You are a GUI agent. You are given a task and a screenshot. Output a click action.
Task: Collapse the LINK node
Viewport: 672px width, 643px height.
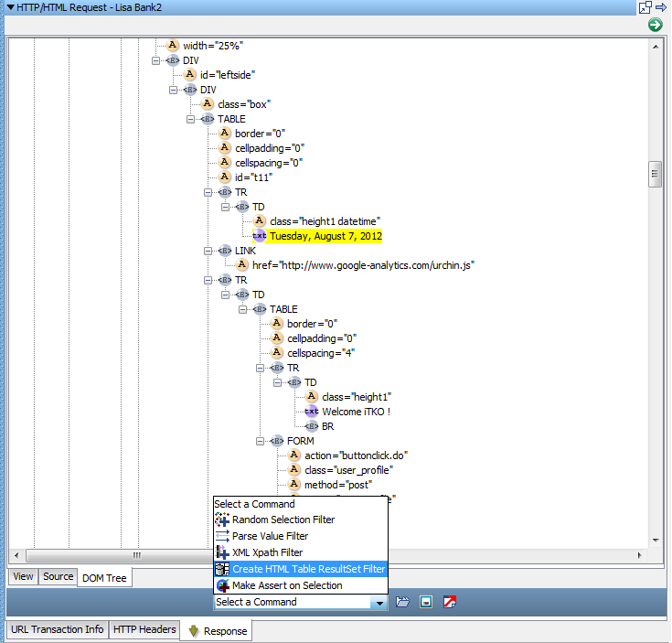click(208, 251)
